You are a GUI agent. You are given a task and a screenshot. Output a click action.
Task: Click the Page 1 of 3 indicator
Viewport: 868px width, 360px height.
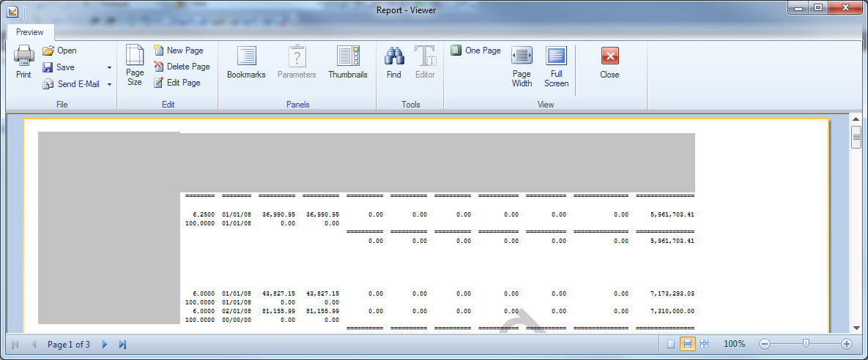coord(69,345)
